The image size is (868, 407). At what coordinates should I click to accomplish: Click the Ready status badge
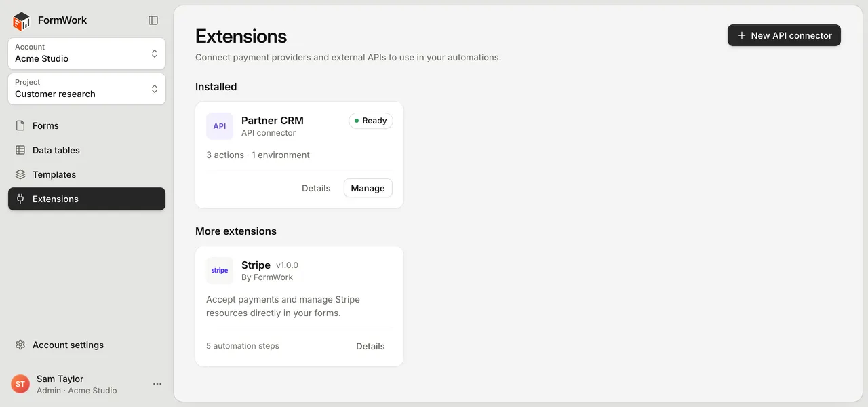(371, 121)
